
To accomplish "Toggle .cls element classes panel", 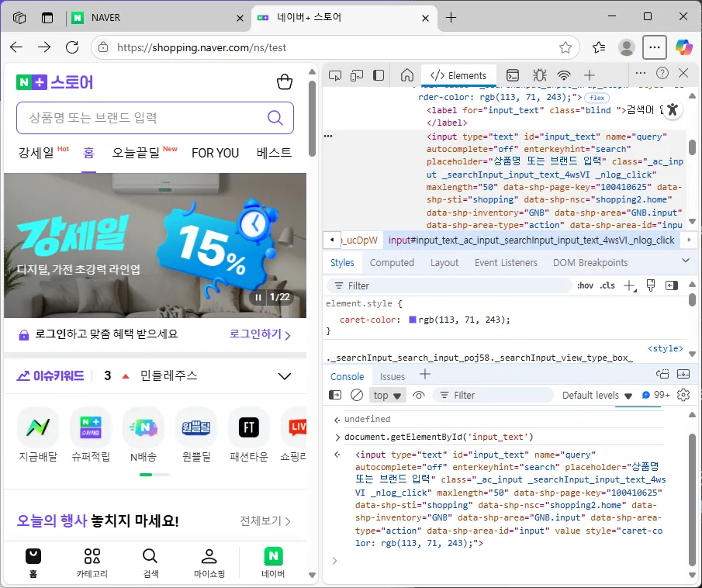I will (607, 285).
